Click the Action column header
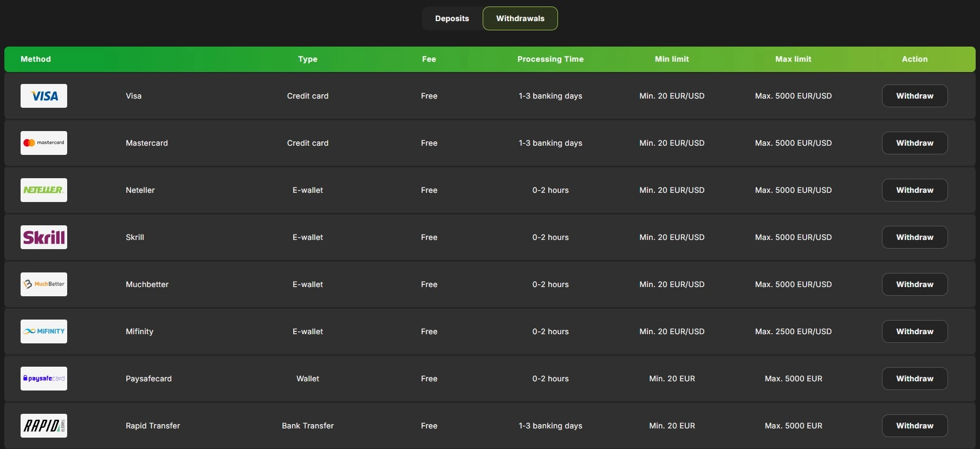Image resolution: width=980 pixels, height=449 pixels. (914, 59)
